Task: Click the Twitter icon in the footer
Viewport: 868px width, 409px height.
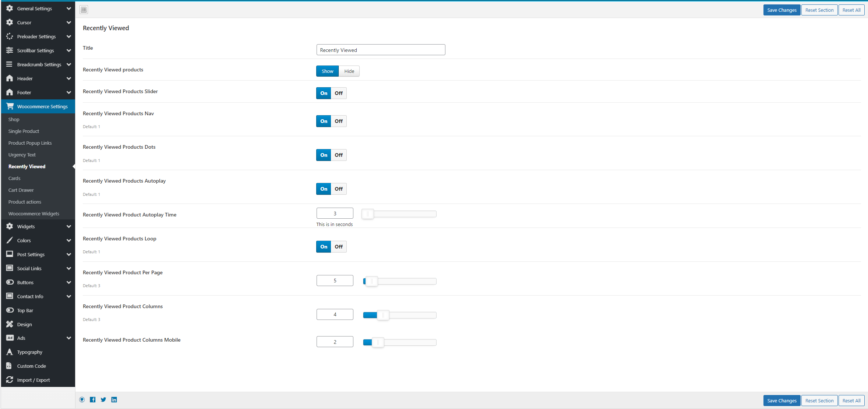Action: click(103, 400)
